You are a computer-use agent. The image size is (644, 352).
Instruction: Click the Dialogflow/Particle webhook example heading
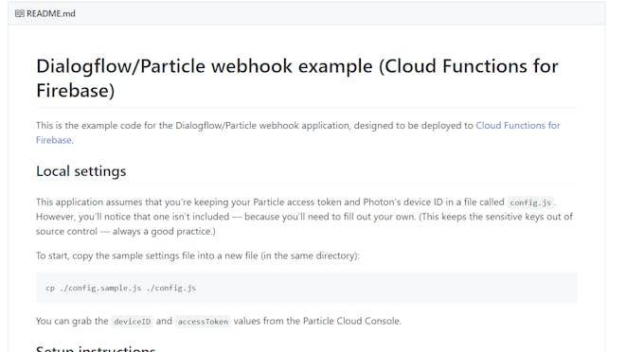[x=297, y=78]
